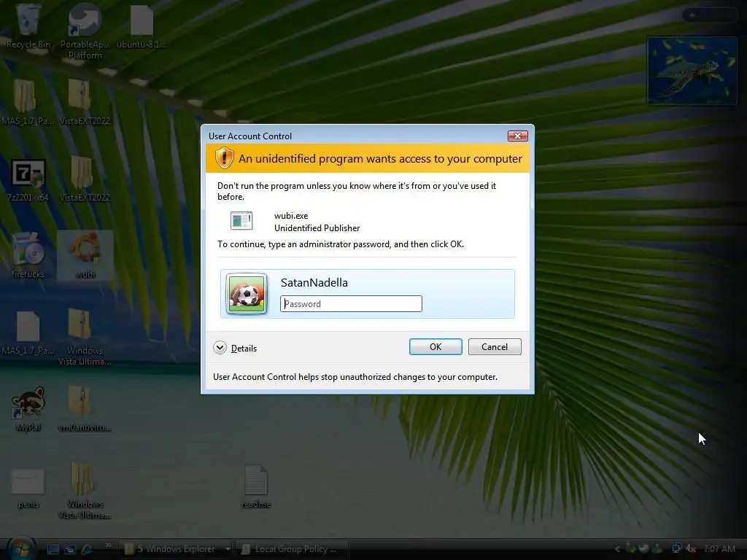Click the network tray icon
Viewport: 747px width, 560px height.
coord(676,548)
